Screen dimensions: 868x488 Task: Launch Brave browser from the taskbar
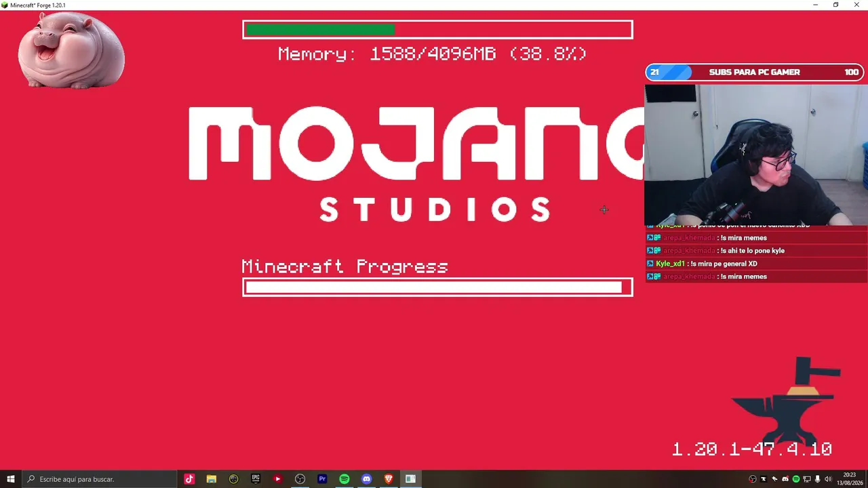click(x=389, y=479)
